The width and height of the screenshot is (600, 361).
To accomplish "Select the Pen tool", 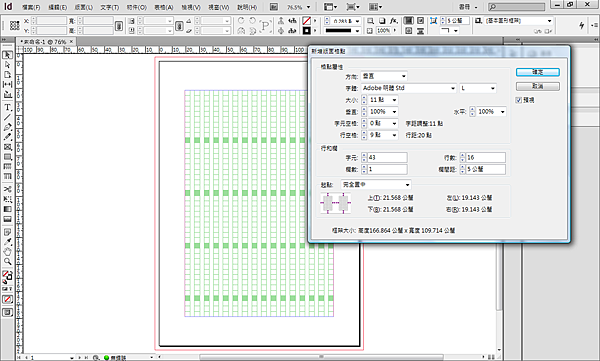I will click(7, 127).
